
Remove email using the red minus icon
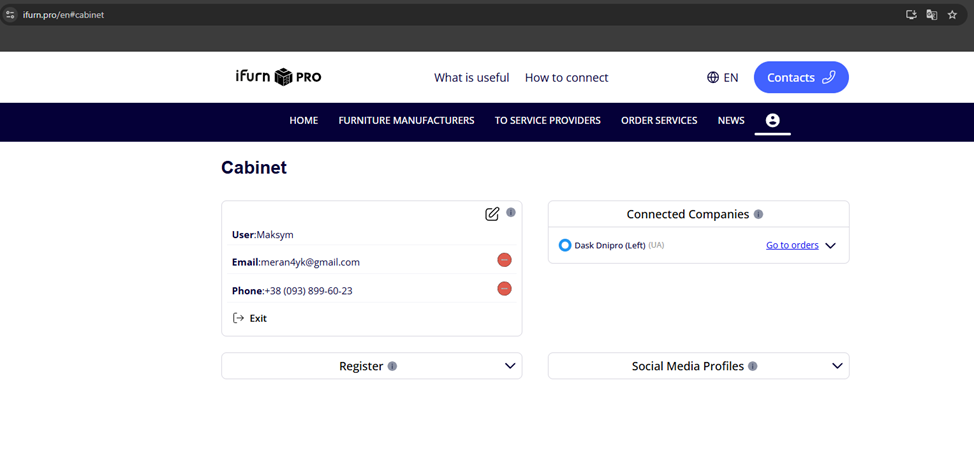[x=504, y=260]
